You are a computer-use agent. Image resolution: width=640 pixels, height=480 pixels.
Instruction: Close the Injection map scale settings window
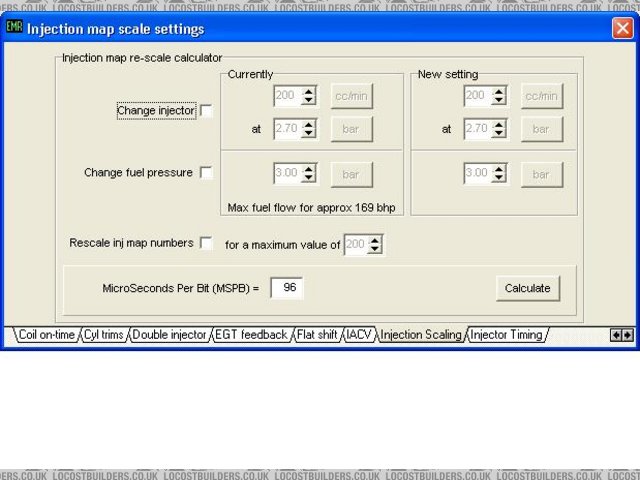click(622, 29)
